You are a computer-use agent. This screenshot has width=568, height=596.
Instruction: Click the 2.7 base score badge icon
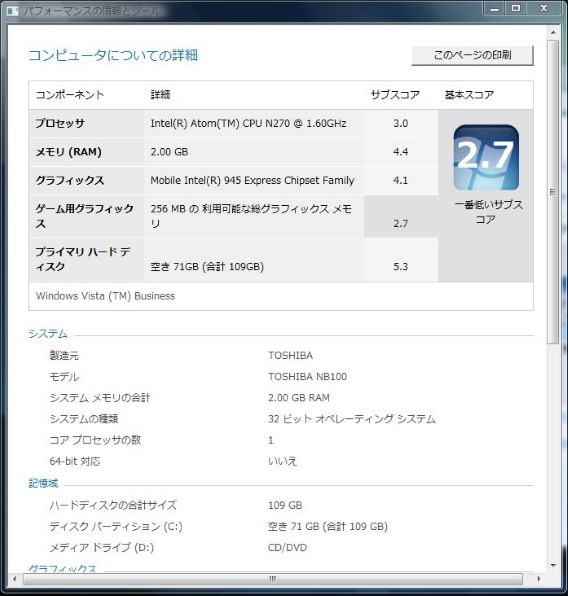click(486, 157)
